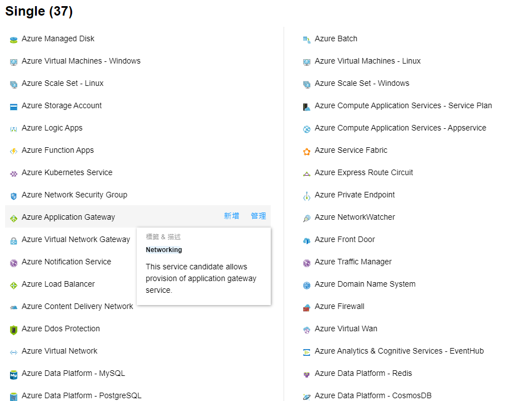Click the Azure Kubernetes Service icon
Viewport: 532px width, 401px height.
tap(13, 174)
